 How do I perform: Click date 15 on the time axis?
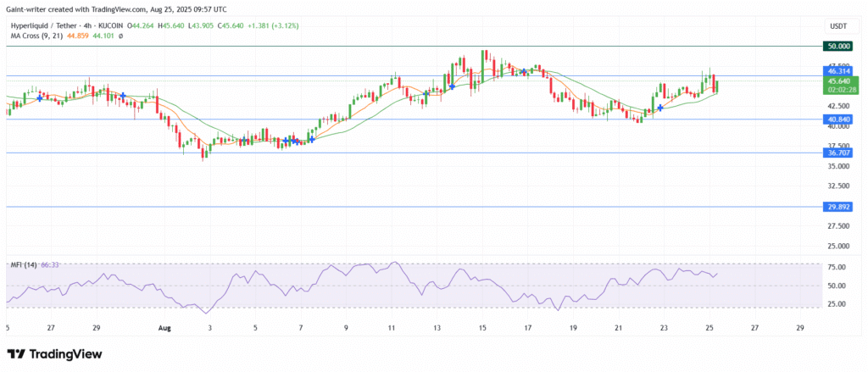482,328
